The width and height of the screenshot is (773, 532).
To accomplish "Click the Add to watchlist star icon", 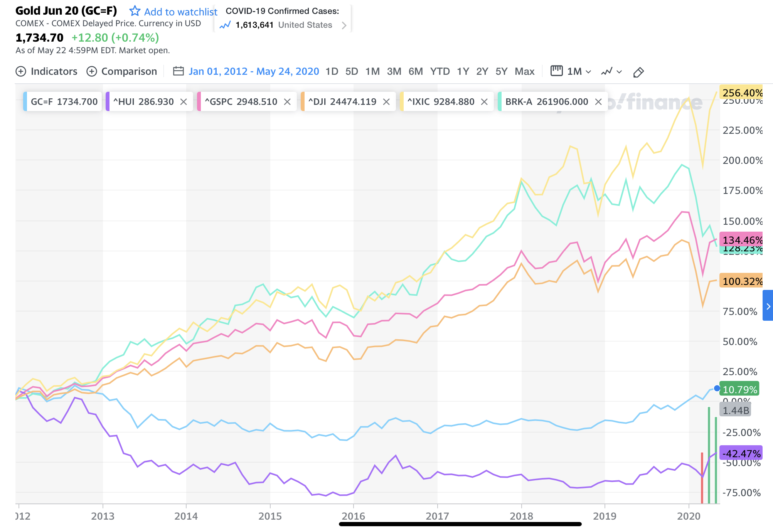I will coord(135,11).
